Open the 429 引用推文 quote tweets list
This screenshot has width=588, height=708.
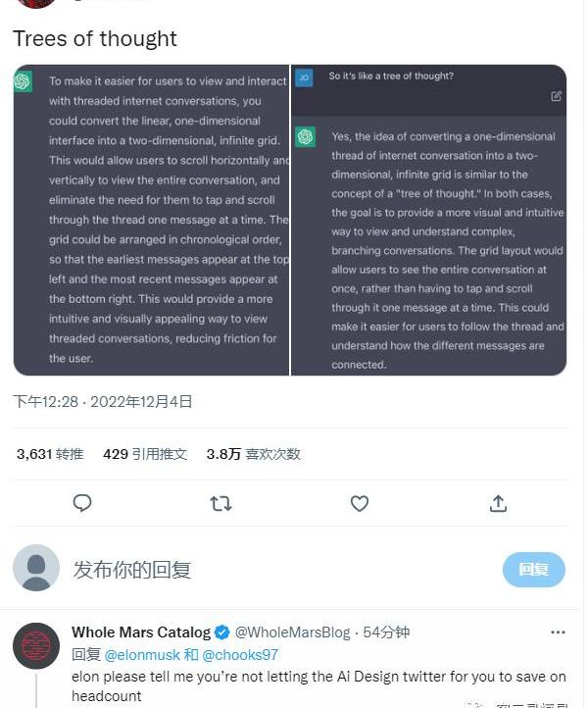click(145, 454)
